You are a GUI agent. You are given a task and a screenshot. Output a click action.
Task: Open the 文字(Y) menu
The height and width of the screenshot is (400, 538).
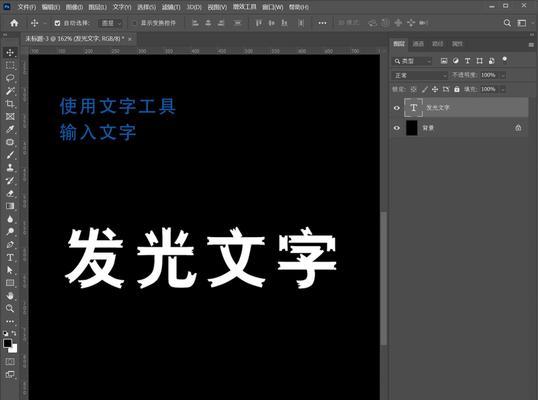[x=122, y=7]
